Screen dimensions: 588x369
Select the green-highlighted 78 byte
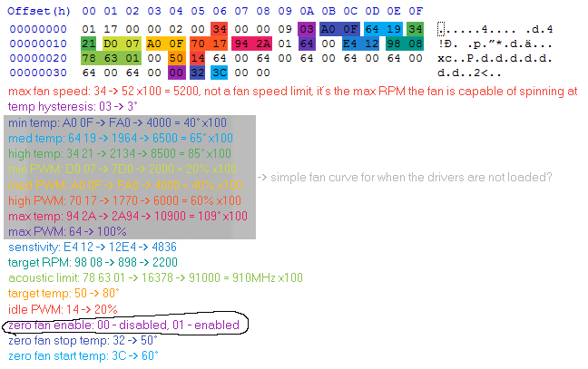tap(89, 58)
